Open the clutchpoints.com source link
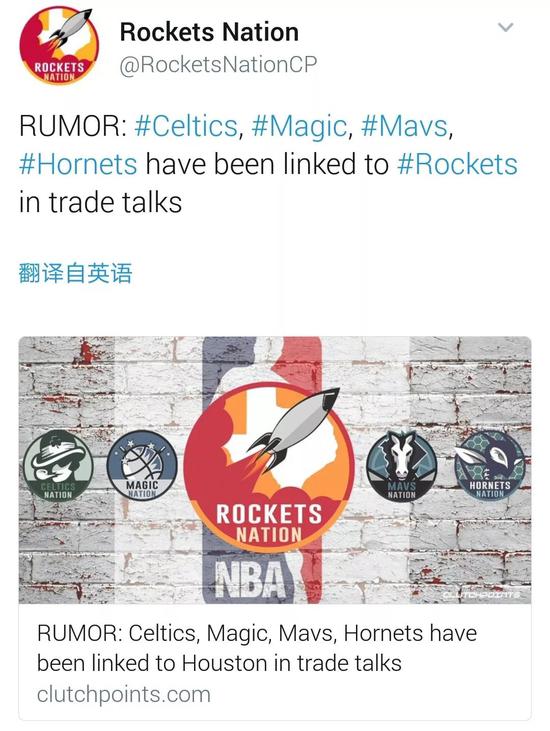The width and height of the screenshot is (550, 731). click(x=124, y=694)
